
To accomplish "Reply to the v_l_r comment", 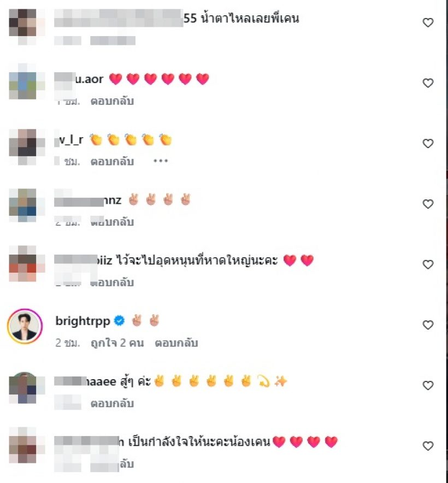I will point(112,161).
